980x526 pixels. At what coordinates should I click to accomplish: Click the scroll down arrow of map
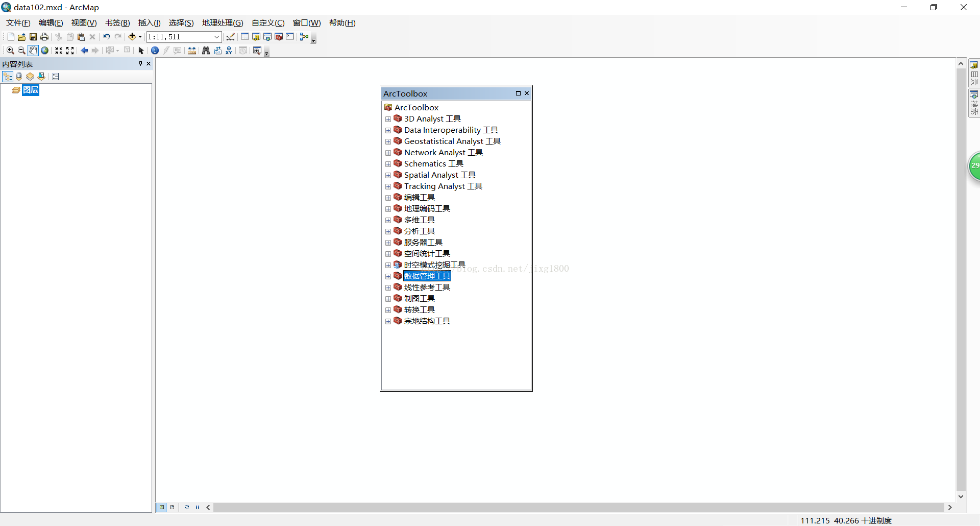[x=961, y=496]
